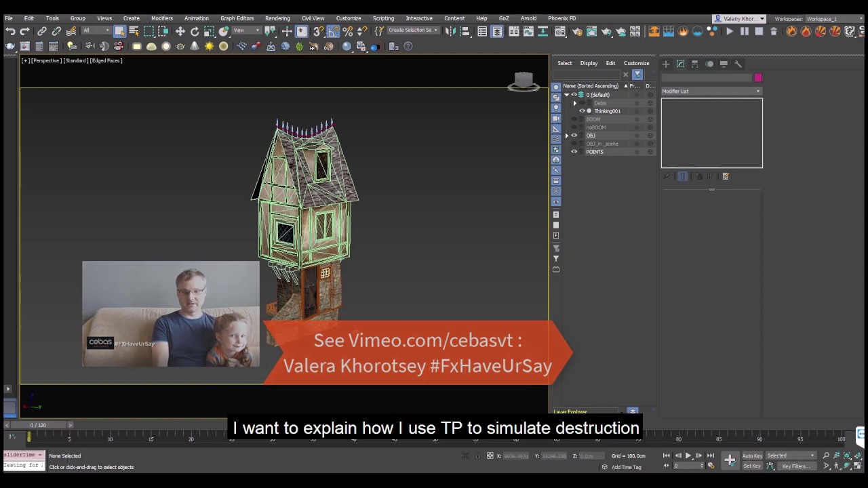
Task: Pause the Phoenix FD simulation
Action: [745, 31]
